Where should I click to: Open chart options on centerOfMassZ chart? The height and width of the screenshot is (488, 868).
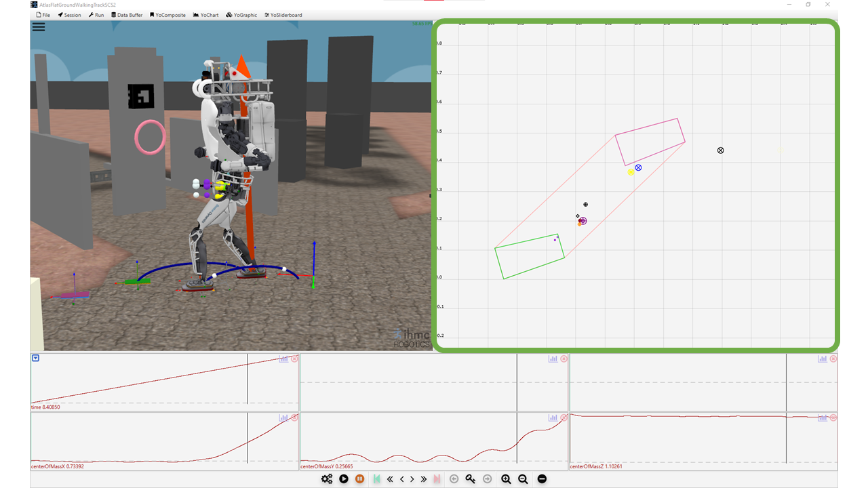(x=823, y=418)
